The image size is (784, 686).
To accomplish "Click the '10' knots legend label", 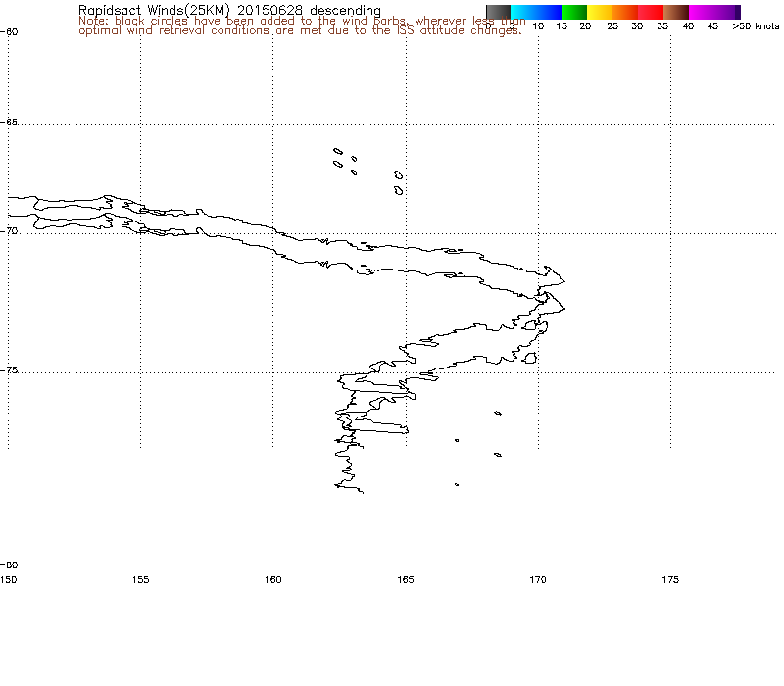I will coord(538,26).
